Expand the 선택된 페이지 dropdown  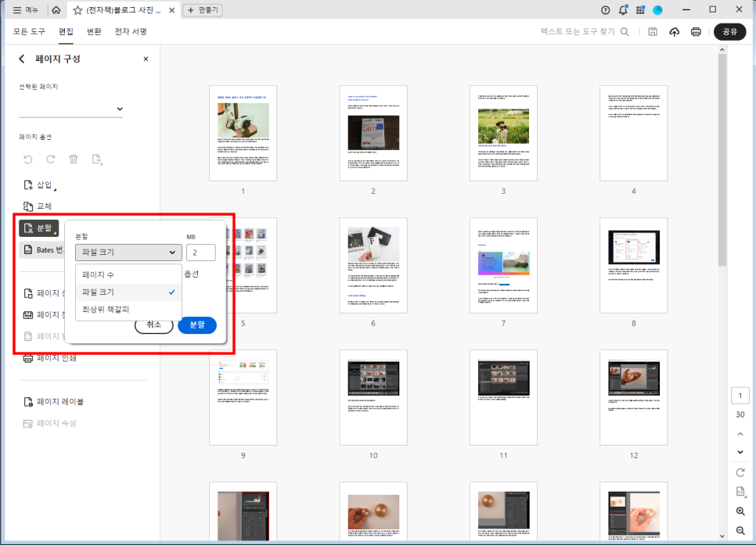71,109
